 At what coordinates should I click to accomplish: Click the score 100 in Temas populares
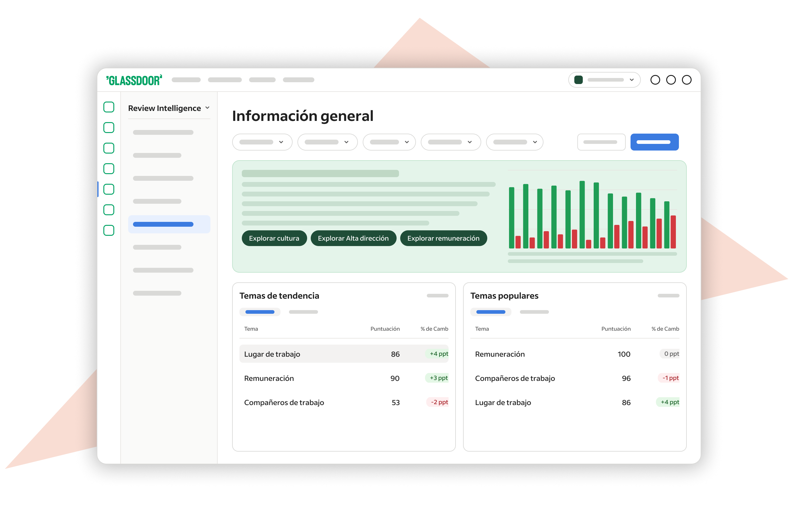[x=624, y=354]
